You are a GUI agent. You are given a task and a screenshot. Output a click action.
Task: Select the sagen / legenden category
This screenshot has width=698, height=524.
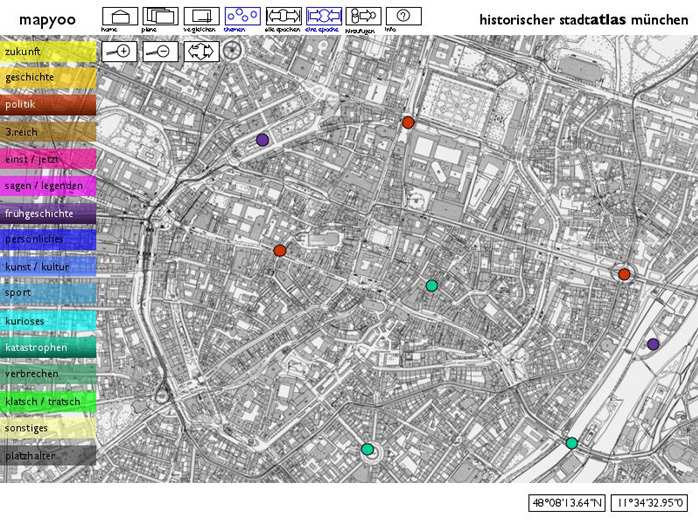click(48, 186)
